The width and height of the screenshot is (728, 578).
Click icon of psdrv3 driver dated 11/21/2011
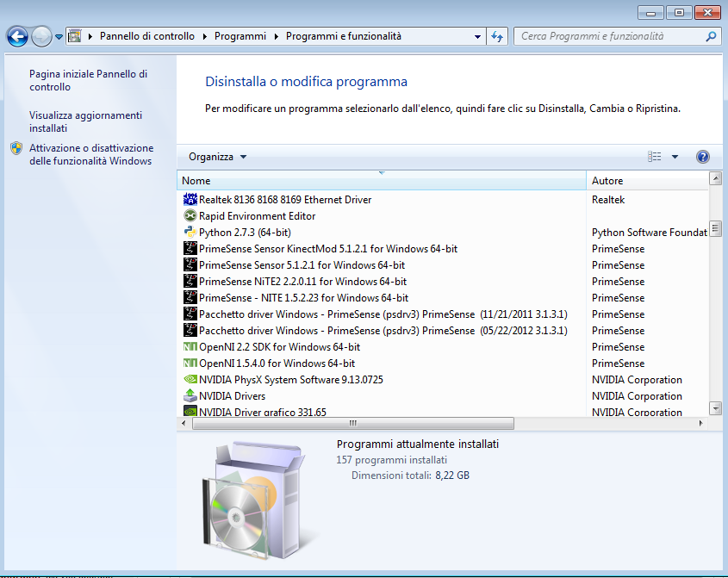click(190, 314)
